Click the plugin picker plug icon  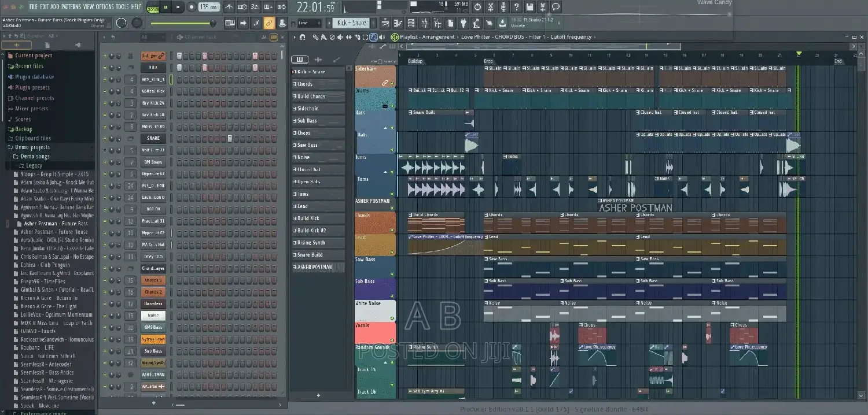(x=464, y=23)
